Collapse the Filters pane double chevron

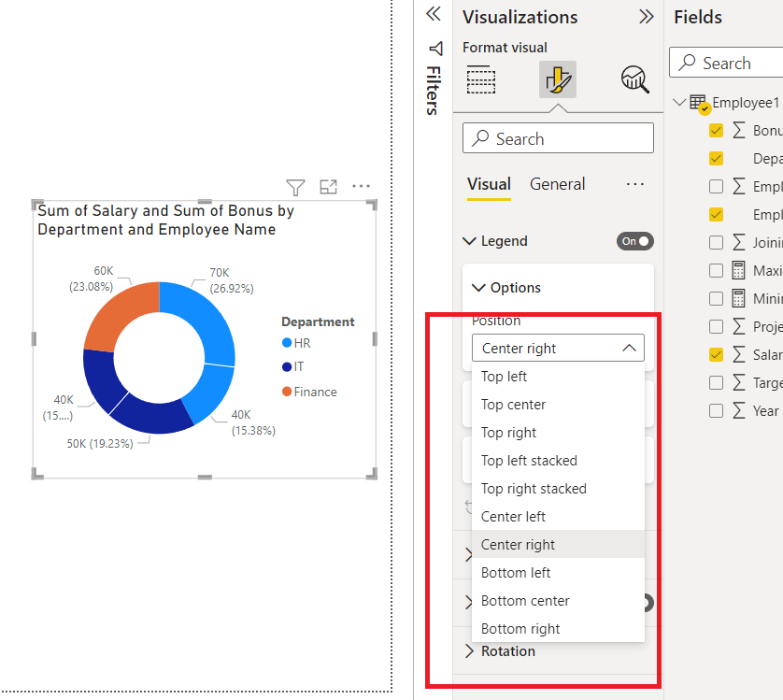tap(434, 14)
